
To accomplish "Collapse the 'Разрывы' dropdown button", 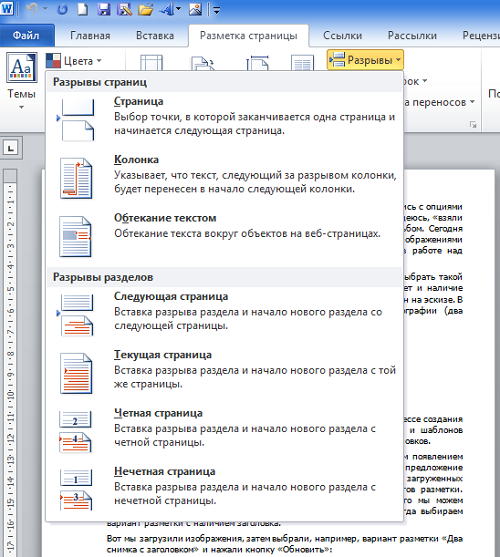I will pyautogui.click(x=365, y=60).
